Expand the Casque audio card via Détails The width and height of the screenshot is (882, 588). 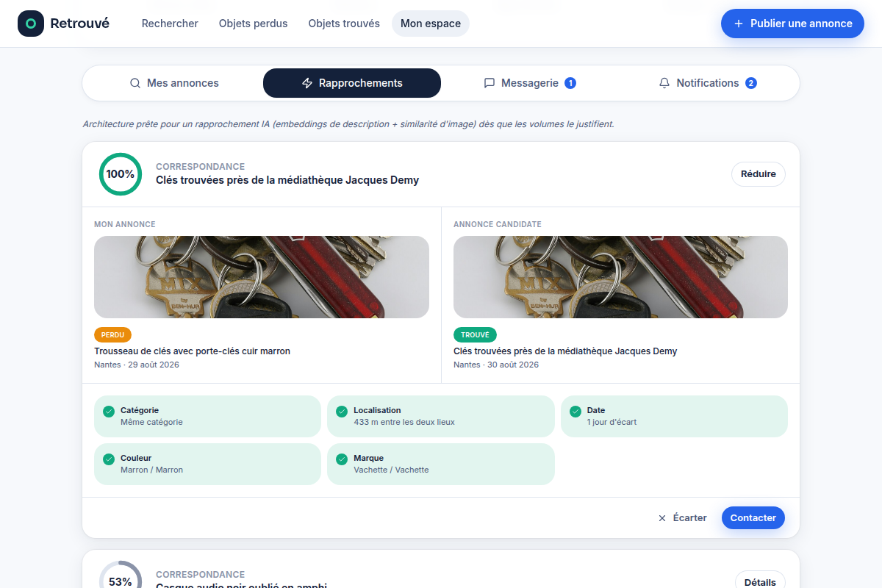[760, 579]
